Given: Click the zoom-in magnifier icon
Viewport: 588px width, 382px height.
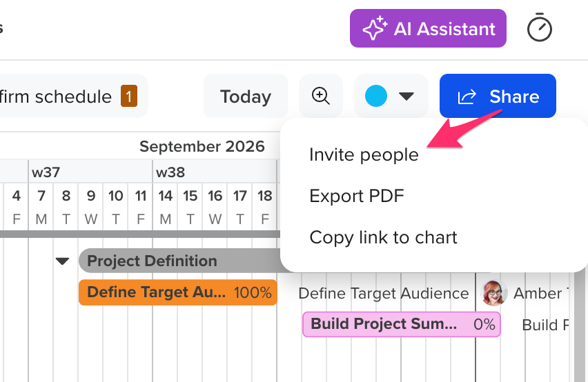Looking at the screenshot, I should coord(321,96).
